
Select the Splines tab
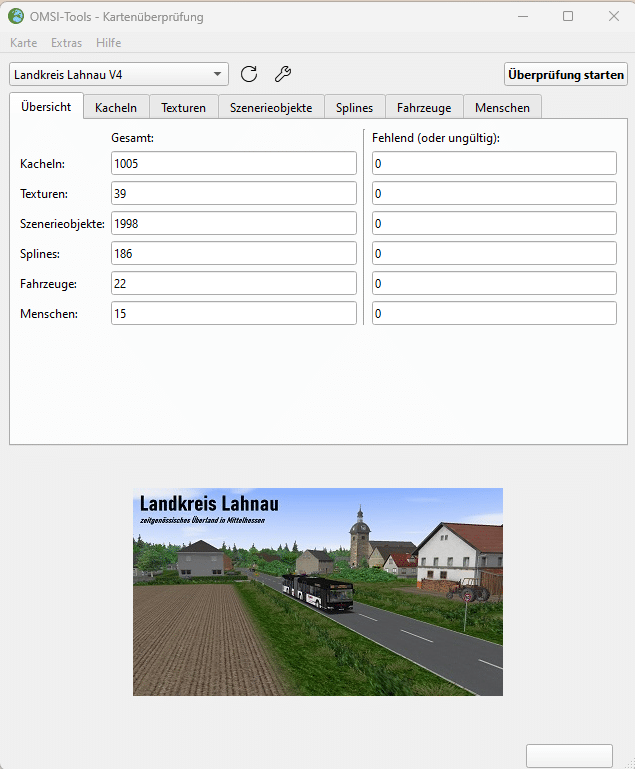(x=354, y=107)
